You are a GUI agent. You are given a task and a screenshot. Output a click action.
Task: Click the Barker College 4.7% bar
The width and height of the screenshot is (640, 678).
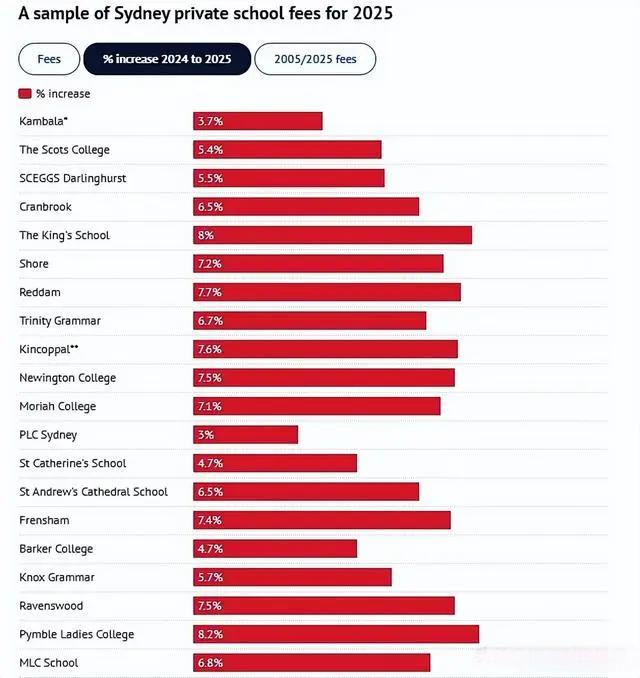[275, 549]
